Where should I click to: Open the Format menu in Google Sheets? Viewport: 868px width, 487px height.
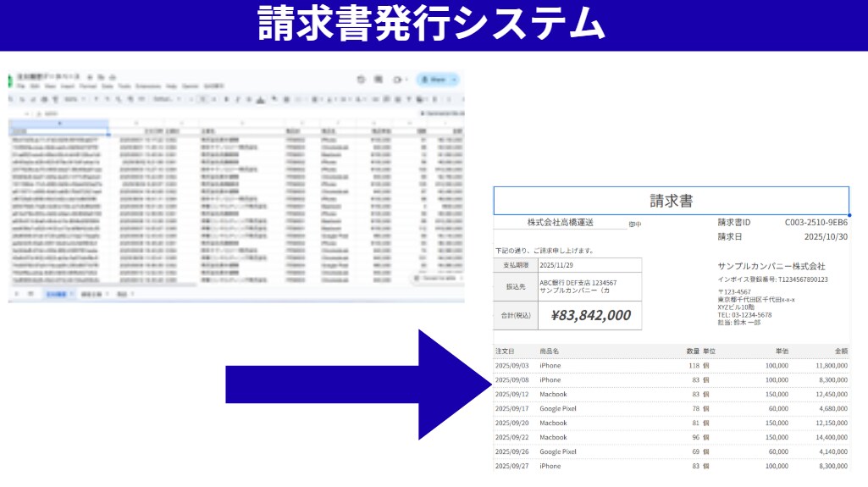(x=88, y=86)
